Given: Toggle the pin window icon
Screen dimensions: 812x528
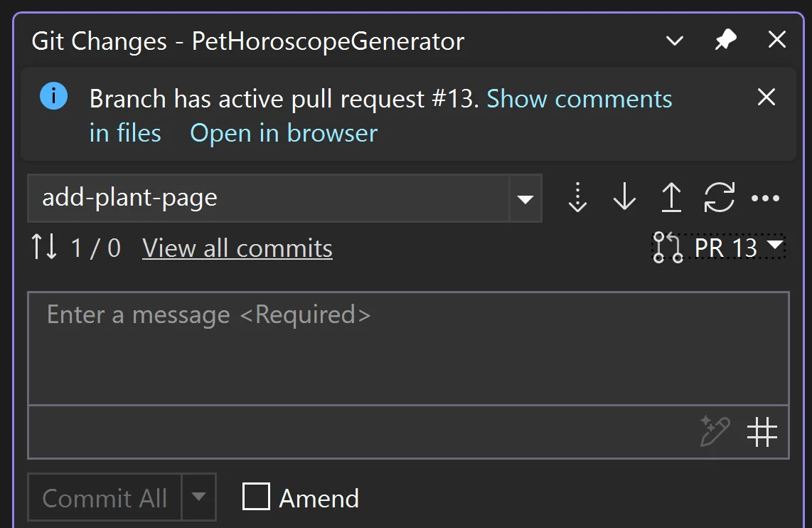Looking at the screenshot, I should pyautogui.click(x=725, y=40).
